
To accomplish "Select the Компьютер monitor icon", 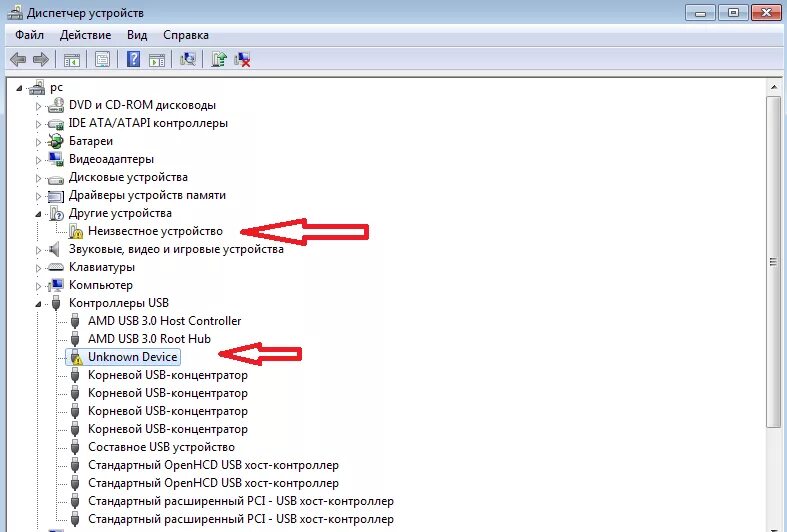I will 56,285.
